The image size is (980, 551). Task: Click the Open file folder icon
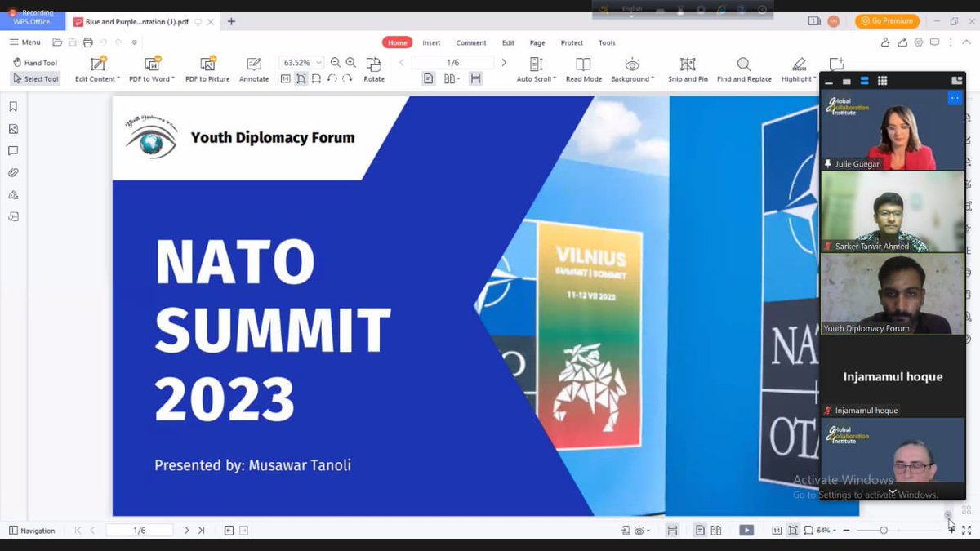click(57, 42)
